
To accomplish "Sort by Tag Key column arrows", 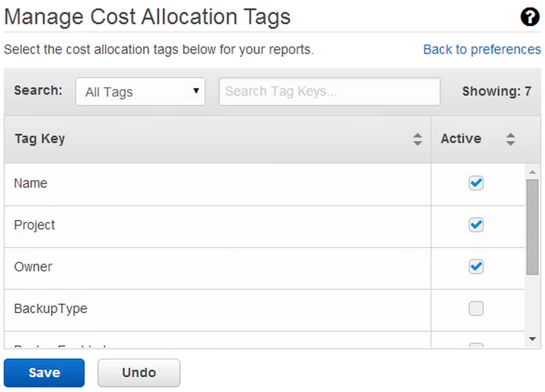I will [418, 140].
